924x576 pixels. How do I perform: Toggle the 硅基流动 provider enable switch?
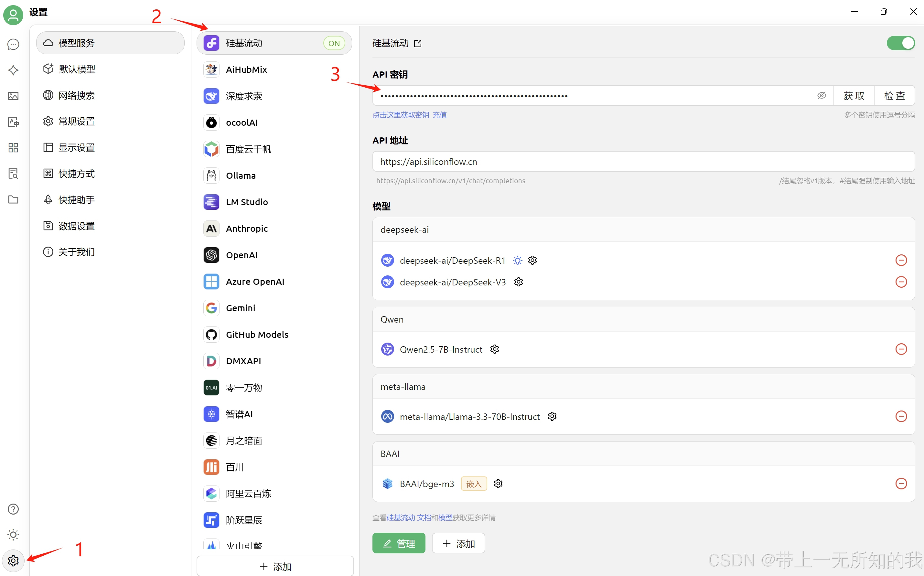point(900,43)
